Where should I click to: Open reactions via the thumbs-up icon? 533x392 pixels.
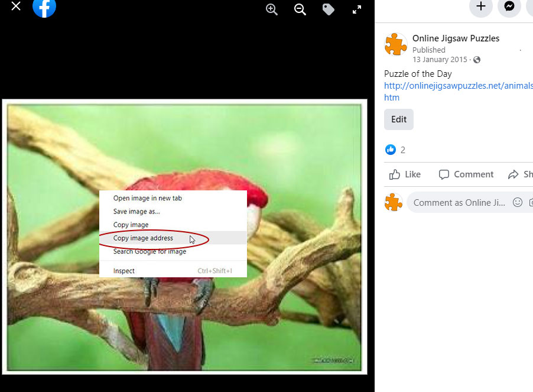click(391, 149)
